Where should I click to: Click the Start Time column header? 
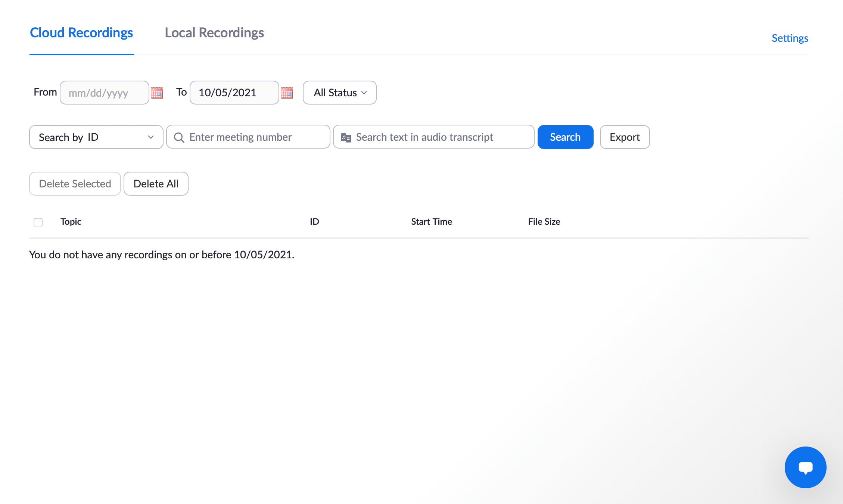click(x=431, y=221)
